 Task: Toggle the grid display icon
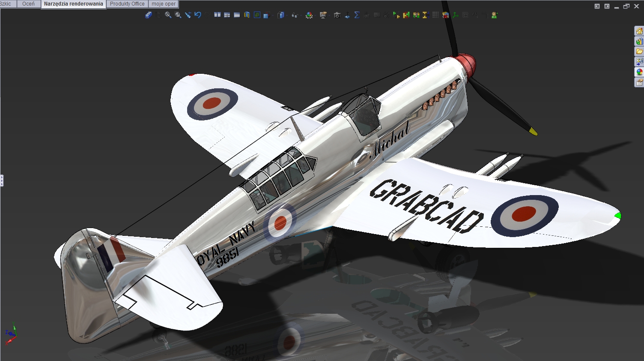[435, 15]
